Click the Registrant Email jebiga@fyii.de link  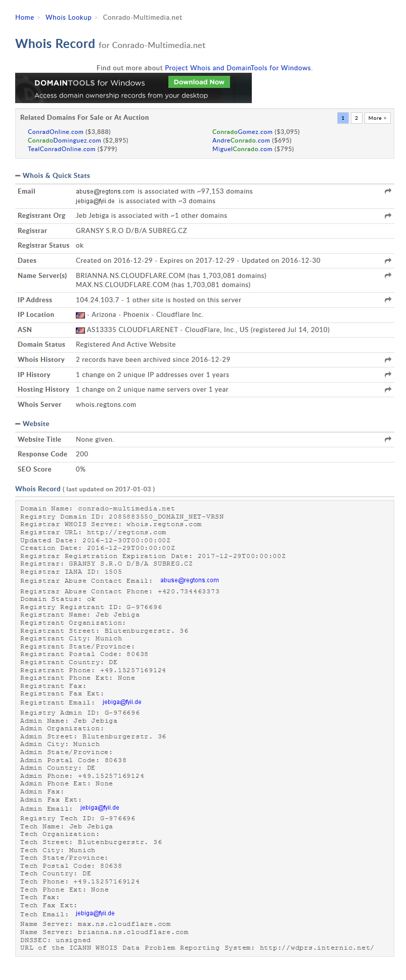point(122,702)
